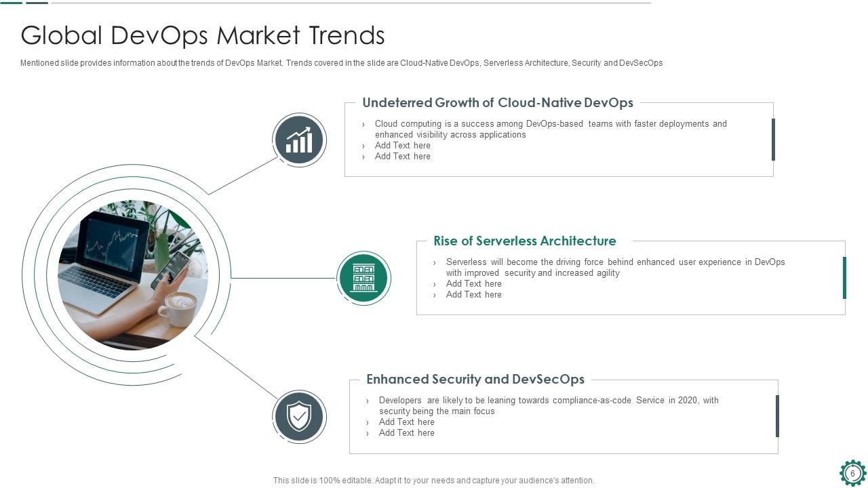The width and height of the screenshot is (868, 488).
Task: Select dark accent bar on Cloud-Native box edge
Action: (773, 140)
